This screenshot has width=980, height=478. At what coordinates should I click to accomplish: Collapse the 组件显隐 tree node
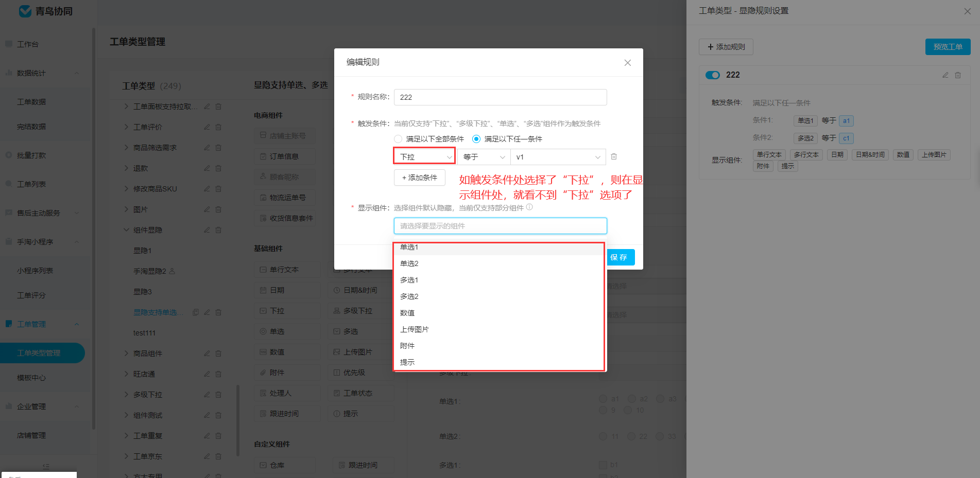click(x=126, y=230)
